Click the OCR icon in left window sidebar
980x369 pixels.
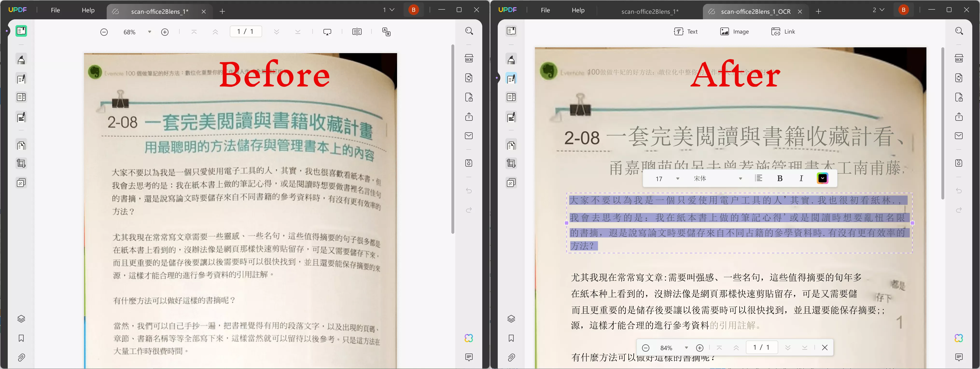469,59
